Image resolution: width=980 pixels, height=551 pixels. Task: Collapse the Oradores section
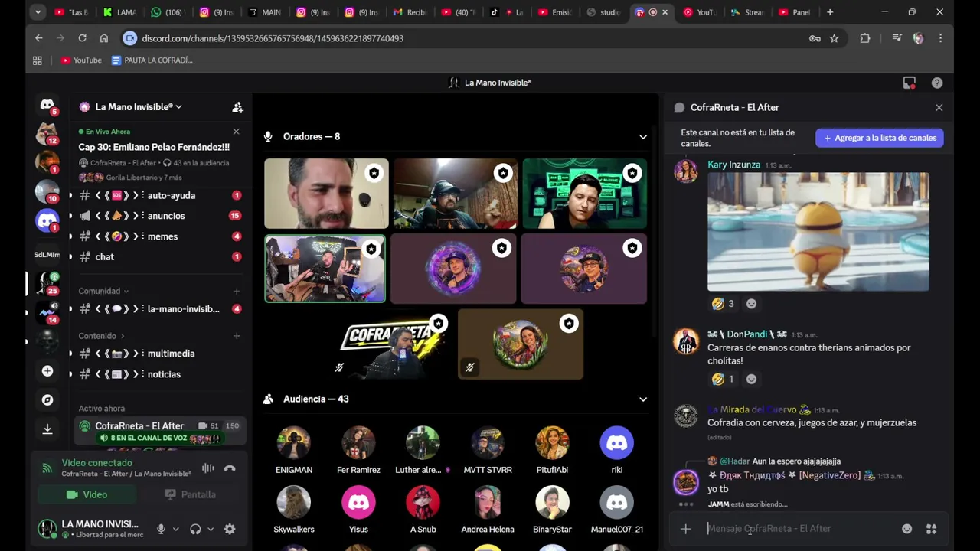click(x=642, y=137)
